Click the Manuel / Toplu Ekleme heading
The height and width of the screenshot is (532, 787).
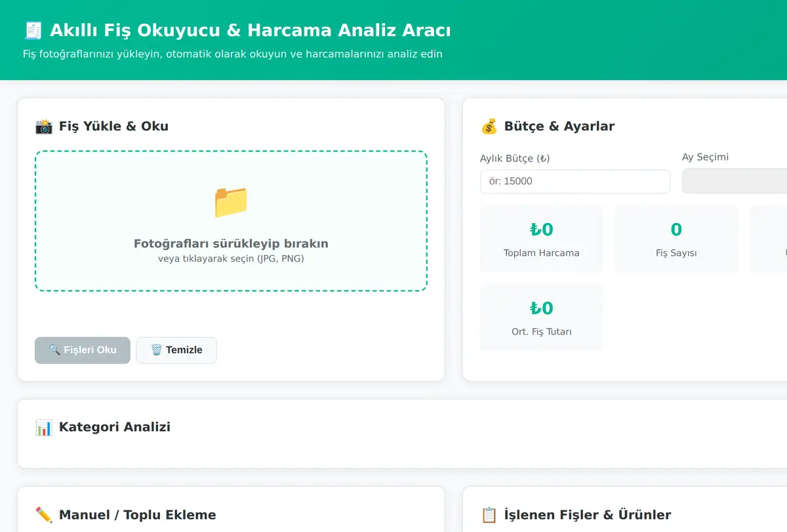(x=137, y=515)
